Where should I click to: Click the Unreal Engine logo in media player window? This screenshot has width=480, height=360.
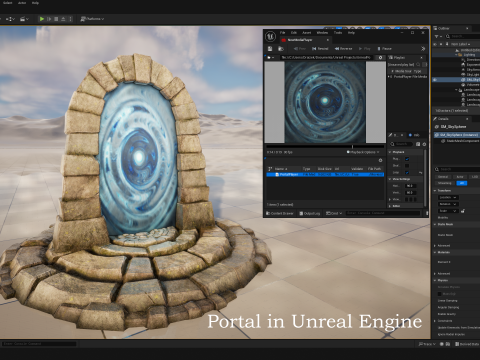tap(270, 36)
